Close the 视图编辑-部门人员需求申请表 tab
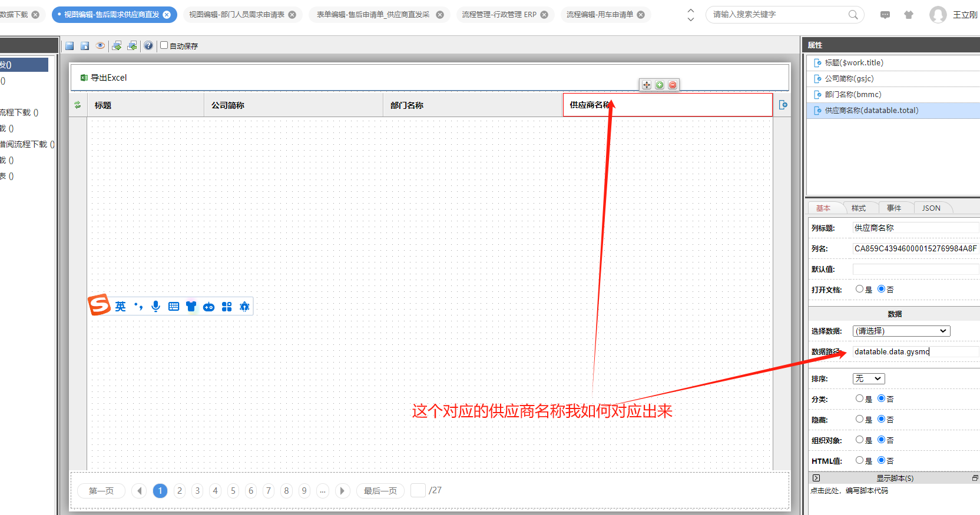 [x=292, y=15]
